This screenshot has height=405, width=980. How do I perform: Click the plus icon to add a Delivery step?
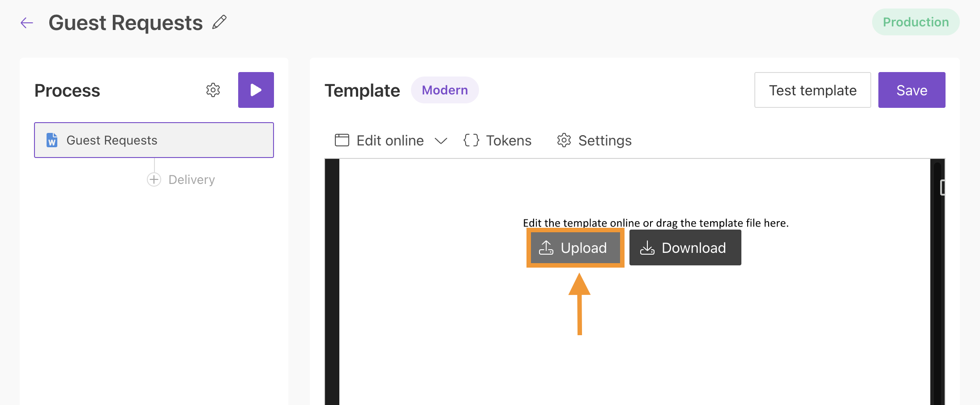point(154,179)
